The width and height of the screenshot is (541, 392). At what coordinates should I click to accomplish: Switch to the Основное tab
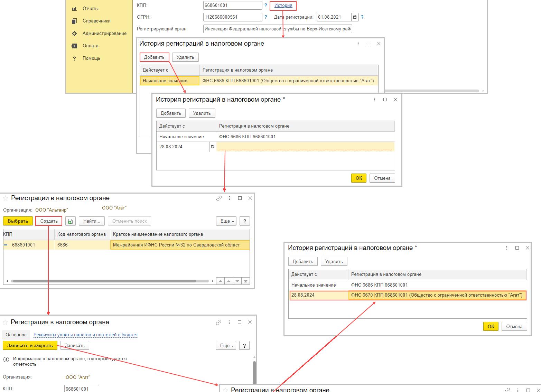16,335
